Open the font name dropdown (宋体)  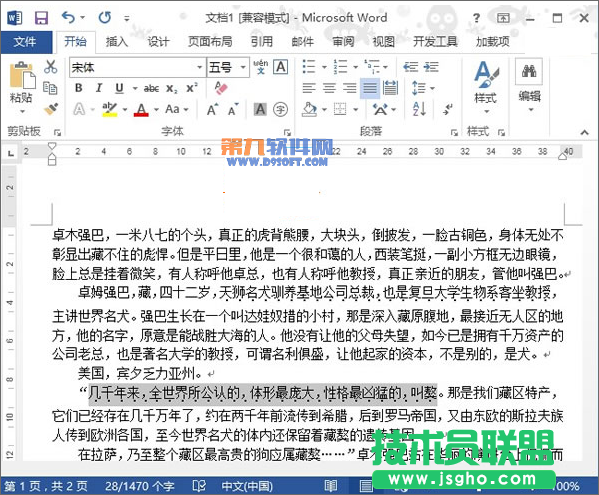point(199,68)
